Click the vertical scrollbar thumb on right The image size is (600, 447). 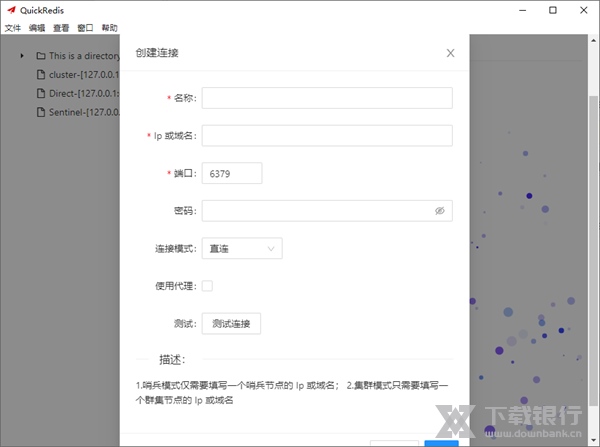pyautogui.click(x=593, y=251)
